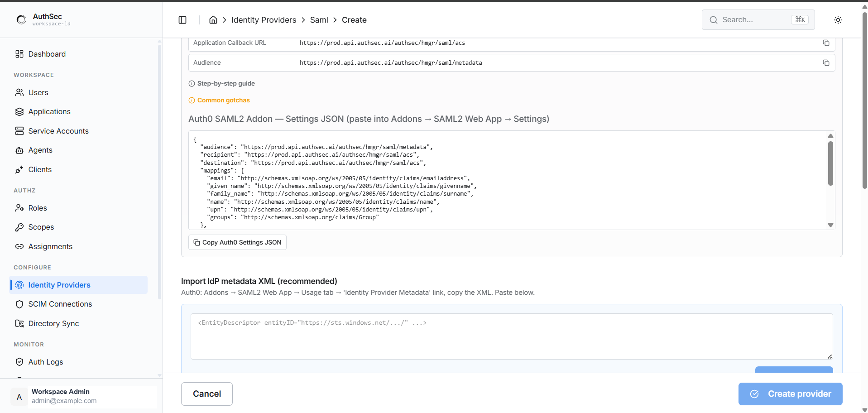Viewport: 868px width, 413px height.
Task: Click the Users people icon
Action: (19, 92)
